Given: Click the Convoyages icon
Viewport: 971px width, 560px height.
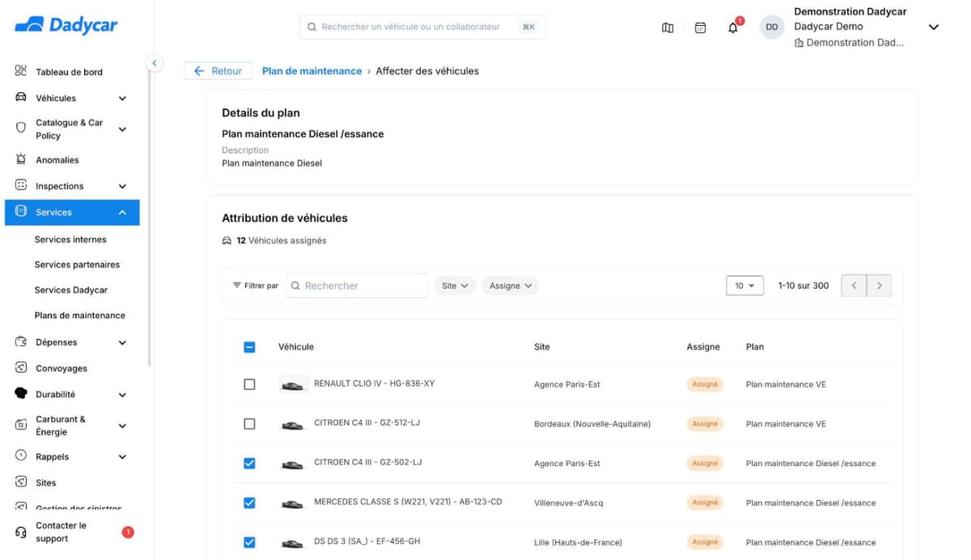Looking at the screenshot, I should (x=21, y=367).
